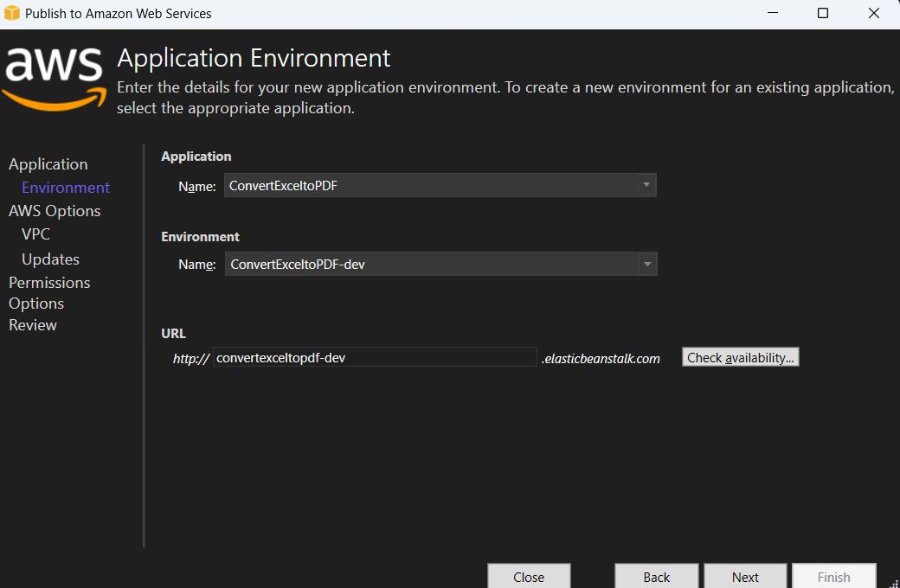Close the window with the X
The height and width of the screenshot is (588, 900).
(873, 13)
